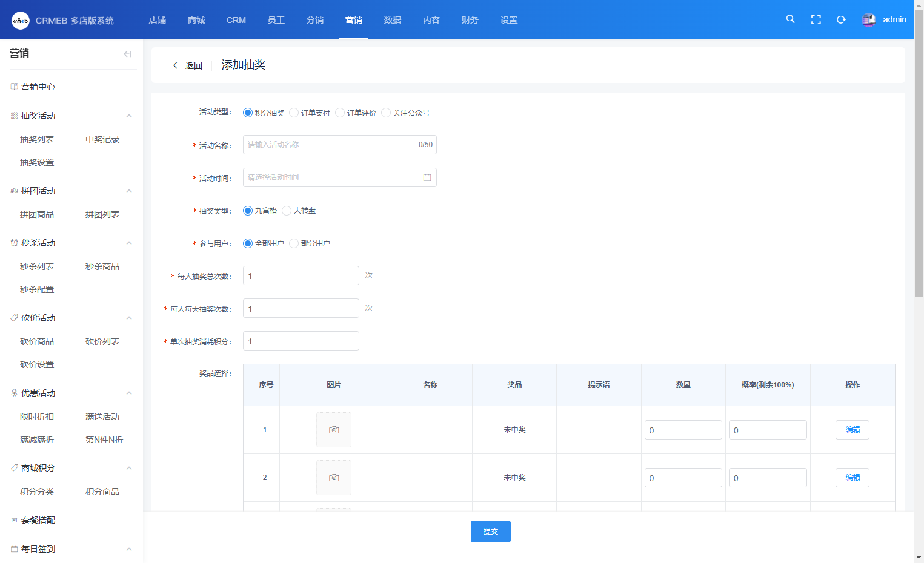Choose 大转盘 lottery type
The image size is (924, 563).
pos(287,211)
